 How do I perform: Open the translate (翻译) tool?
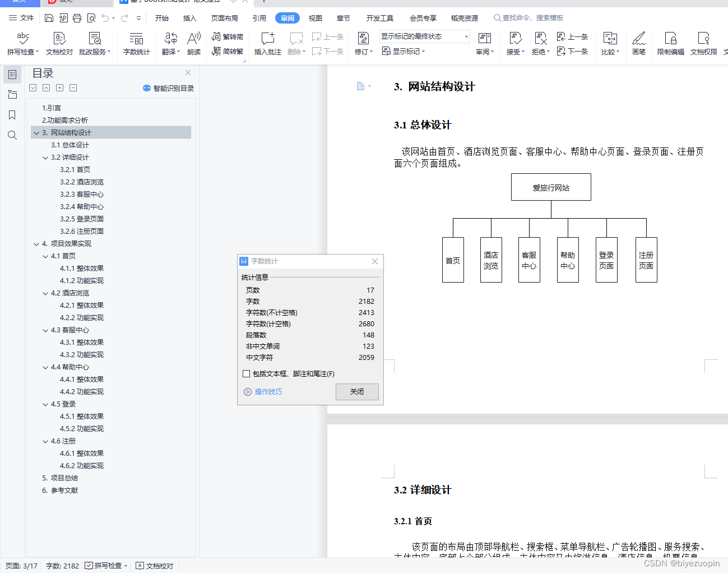tap(171, 43)
